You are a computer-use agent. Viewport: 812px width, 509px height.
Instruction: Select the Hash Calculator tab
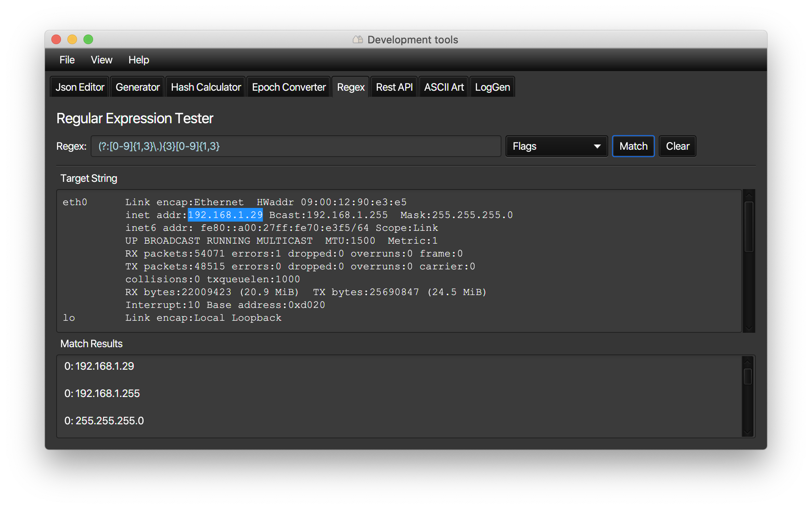pyautogui.click(x=205, y=87)
